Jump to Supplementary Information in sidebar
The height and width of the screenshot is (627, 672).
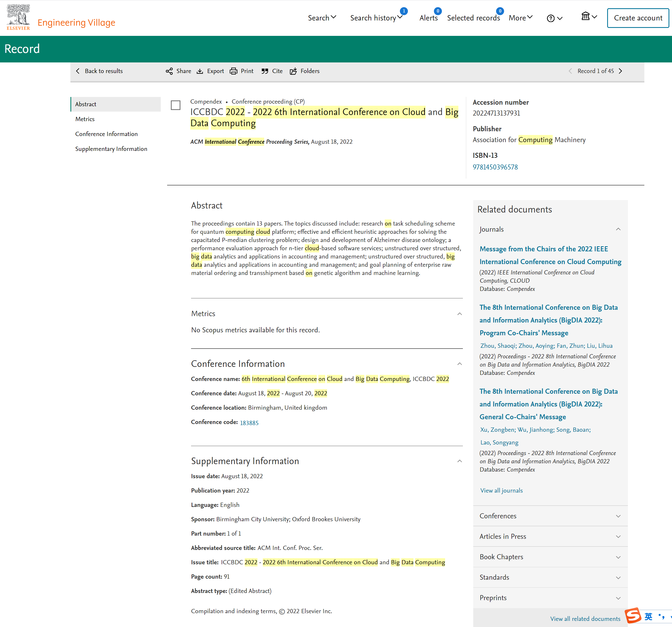click(x=111, y=149)
